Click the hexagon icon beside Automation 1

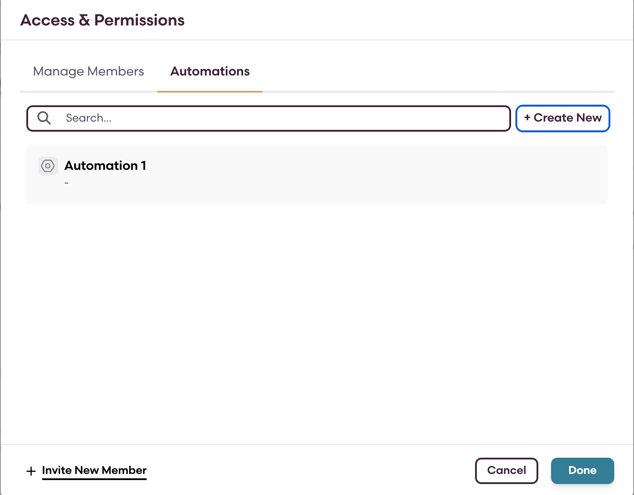pos(48,166)
